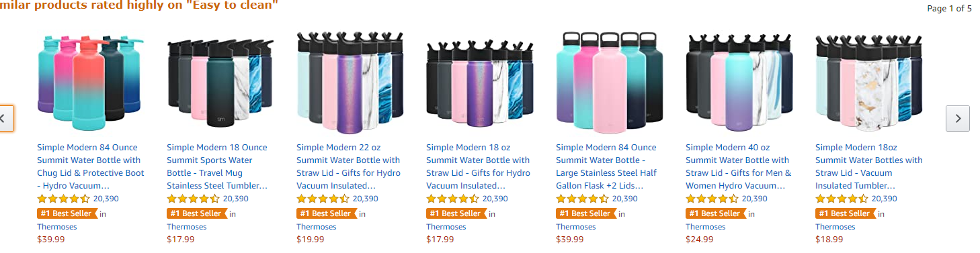Screen dimensions: 980x253
Task: Open Simple Modern 84 Ounce Half Gallon Flask link
Action: coord(606,166)
